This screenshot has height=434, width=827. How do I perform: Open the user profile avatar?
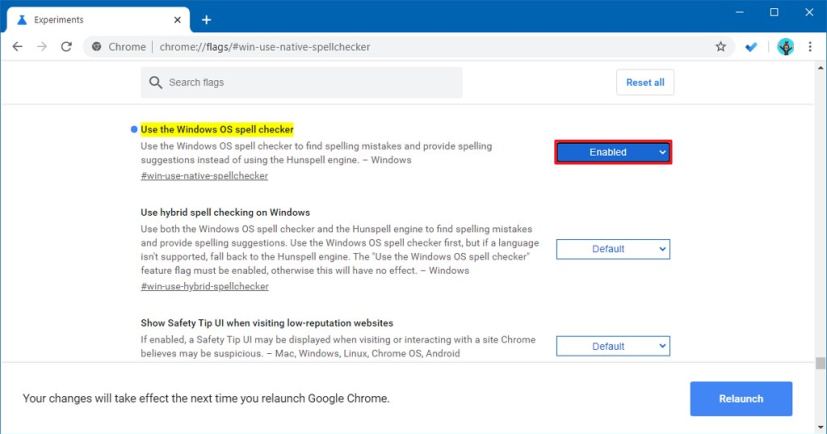tap(785, 47)
